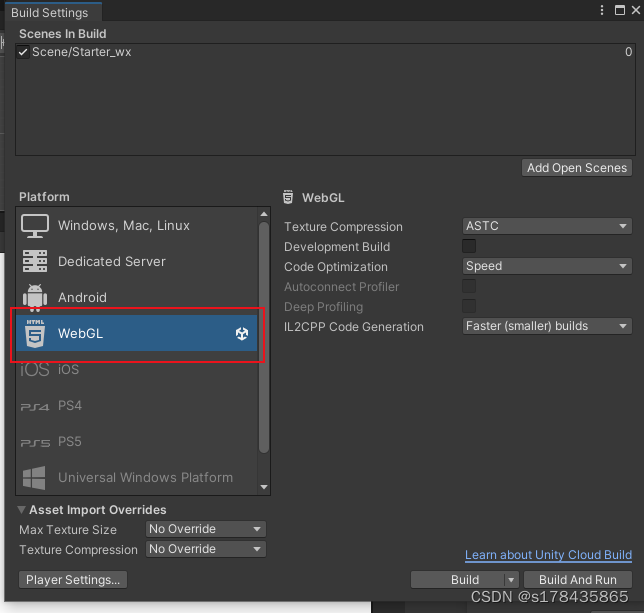Click the scene index number 0
The width and height of the screenshot is (644, 613).
[628, 52]
